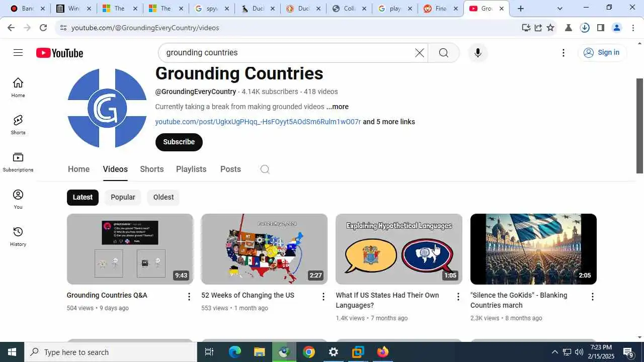Screen dimensions: 644x362
Task: Select the Oldest filter chip
Action: [164, 197]
